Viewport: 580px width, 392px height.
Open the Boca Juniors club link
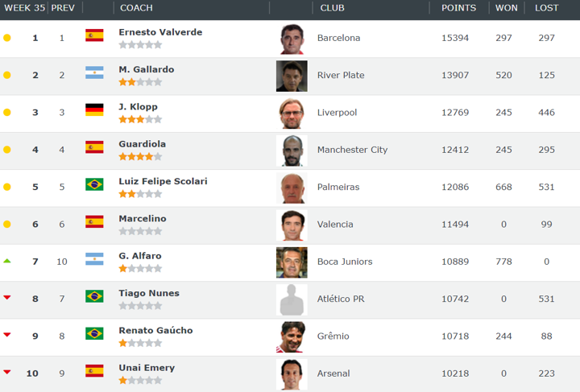346,262
